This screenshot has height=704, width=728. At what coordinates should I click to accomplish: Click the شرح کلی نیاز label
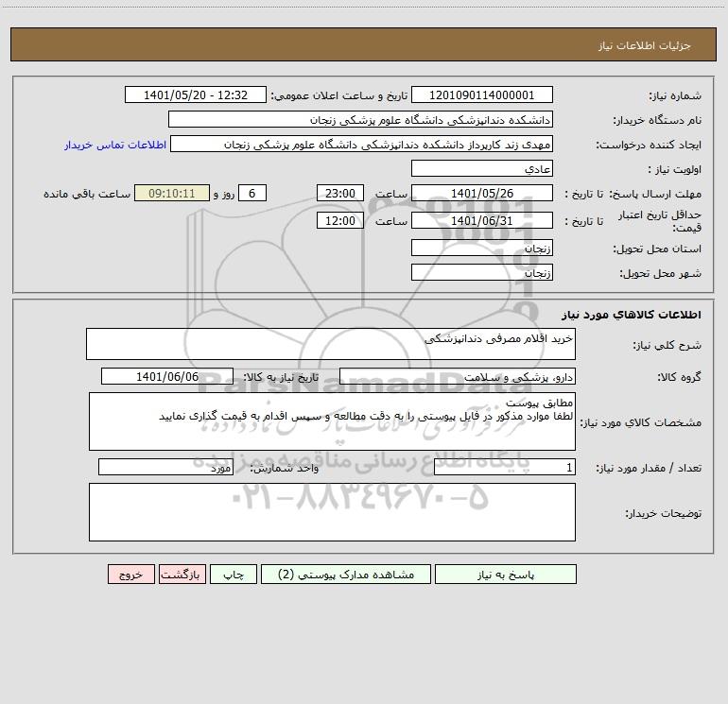tap(667, 345)
